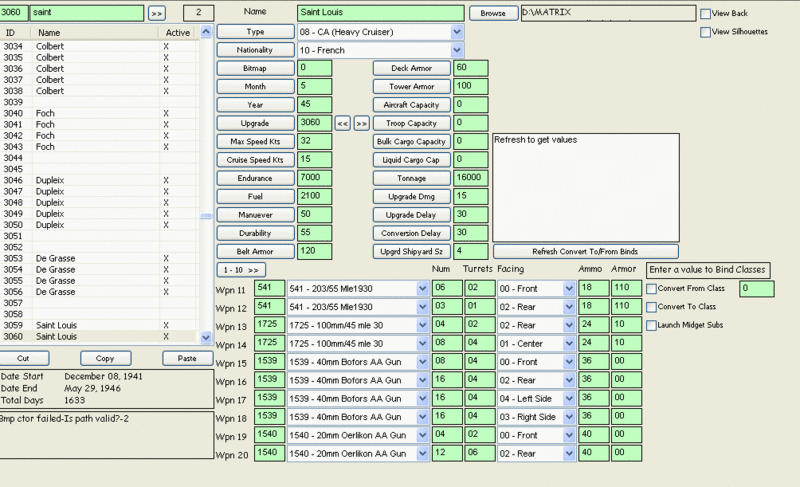The height and width of the screenshot is (487, 800).
Task: Click scroll down arrow in class list
Action: (x=206, y=337)
